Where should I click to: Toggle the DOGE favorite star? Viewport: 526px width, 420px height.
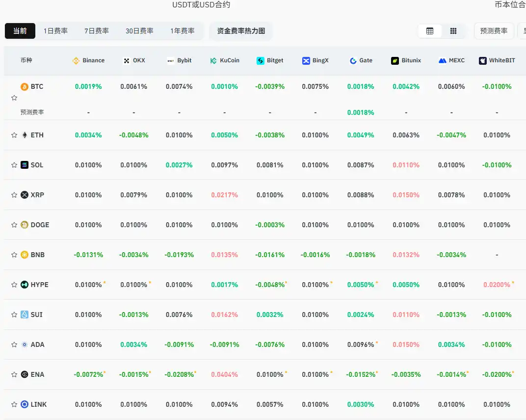(x=14, y=225)
